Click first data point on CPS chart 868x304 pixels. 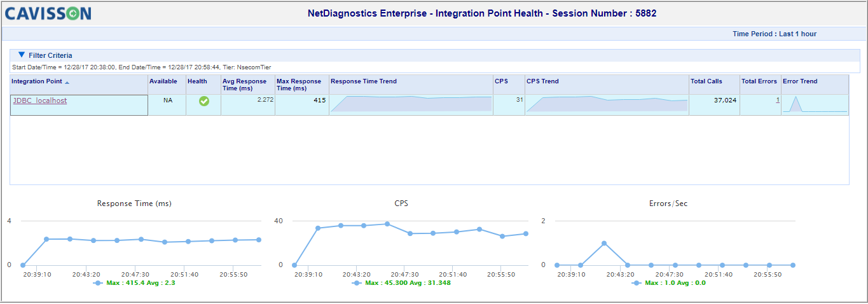pyautogui.click(x=294, y=265)
